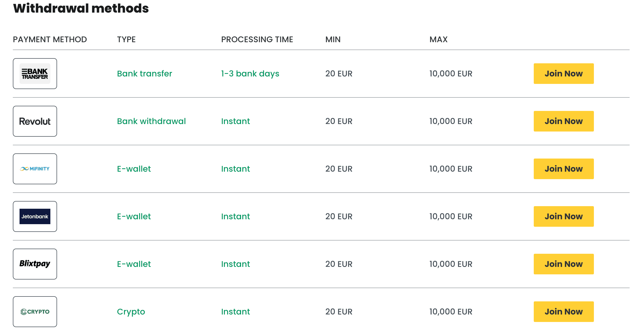The width and height of the screenshot is (644, 332).
Task: Click the Jetonbank logo icon
Action: pyautogui.click(x=35, y=216)
